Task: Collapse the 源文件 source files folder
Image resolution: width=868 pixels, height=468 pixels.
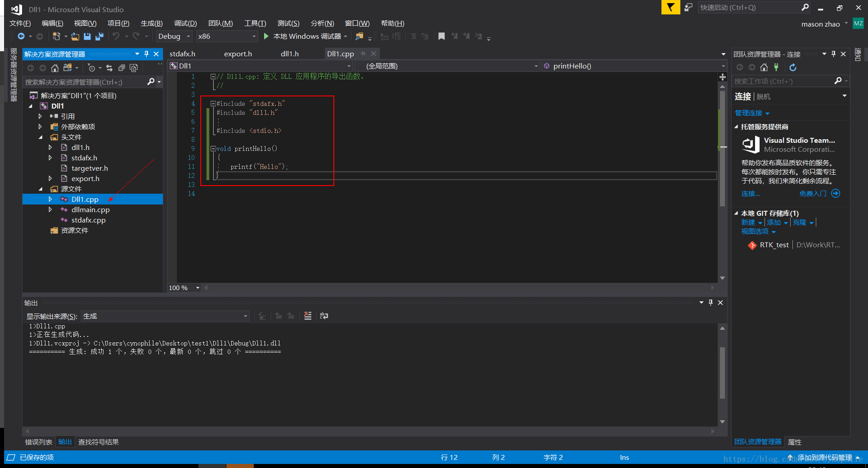Action: coord(40,189)
